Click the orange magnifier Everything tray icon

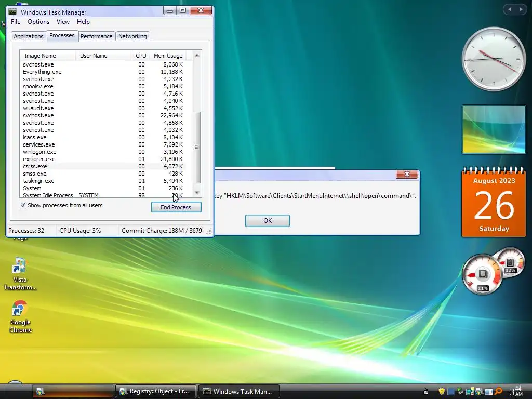click(x=498, y=391)
